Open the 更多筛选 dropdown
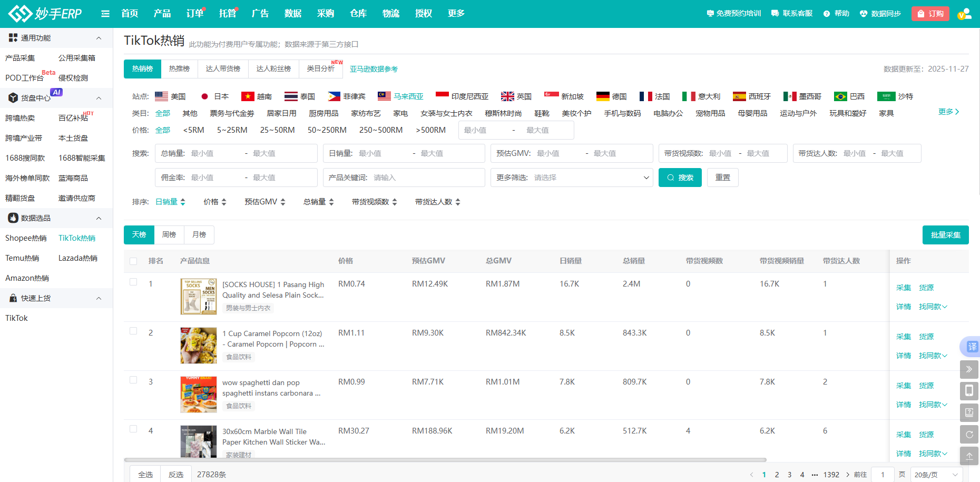980x482 pixels. [572, 178]
